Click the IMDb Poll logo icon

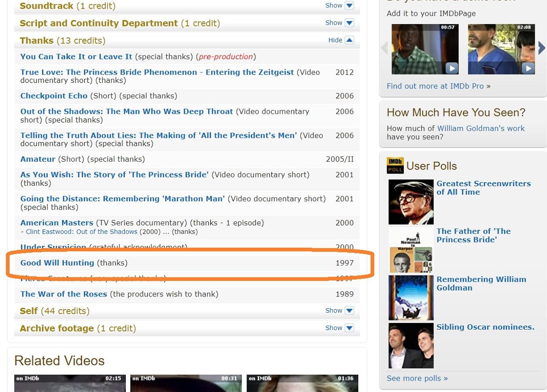[395, 166]
